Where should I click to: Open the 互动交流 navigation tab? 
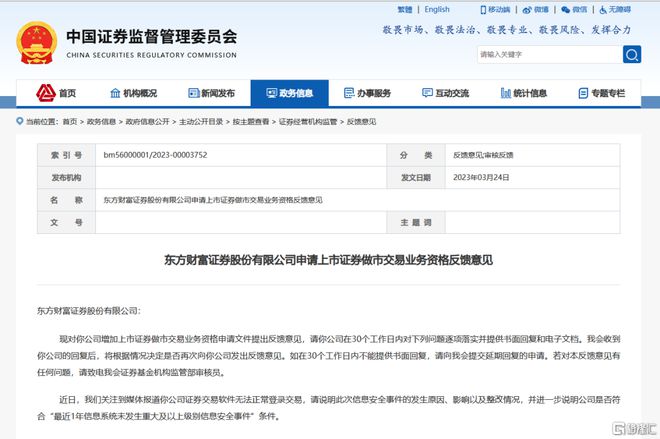(x=446, y=93)
